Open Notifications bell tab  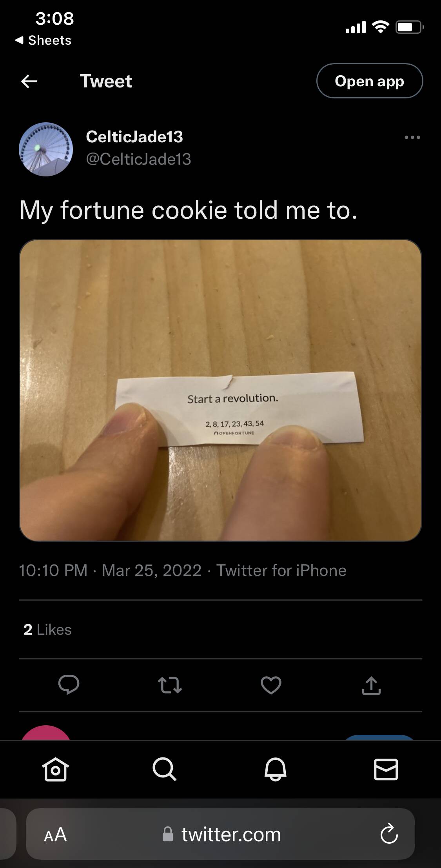[275, 769]
